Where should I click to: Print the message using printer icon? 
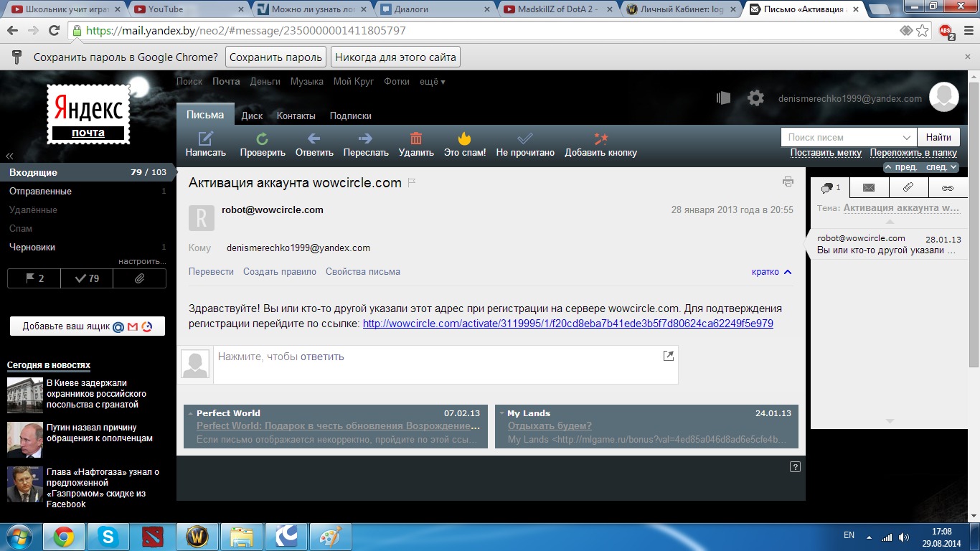(x=788, y=182)
